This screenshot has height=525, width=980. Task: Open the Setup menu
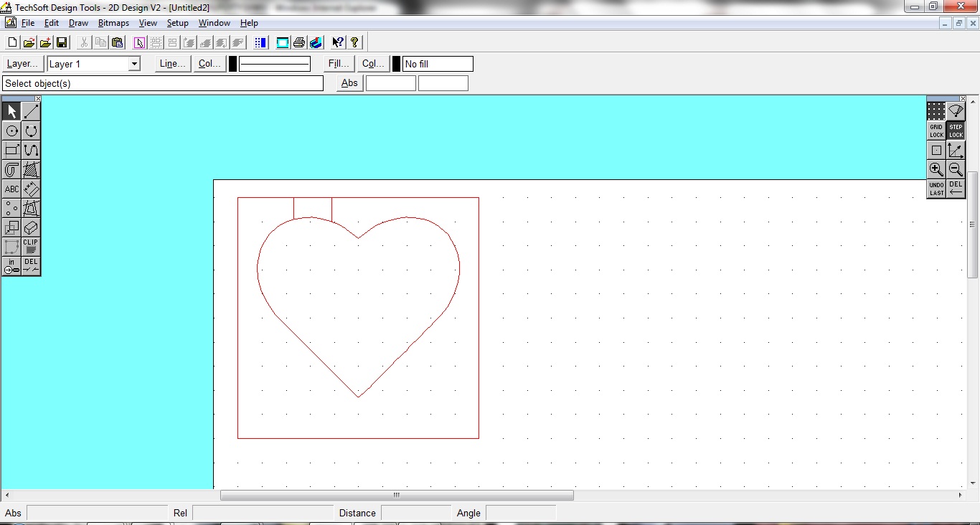click(177, 23)
